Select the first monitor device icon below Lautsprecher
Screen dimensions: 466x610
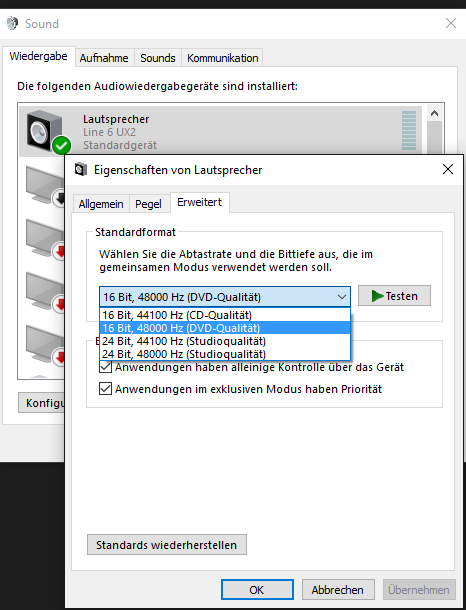(x=45, y=185)
